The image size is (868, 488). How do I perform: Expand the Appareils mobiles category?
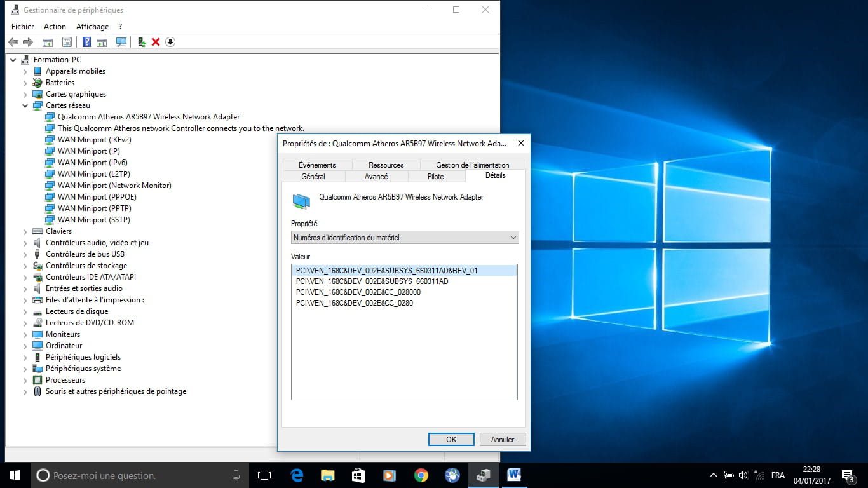coord(25,71)
